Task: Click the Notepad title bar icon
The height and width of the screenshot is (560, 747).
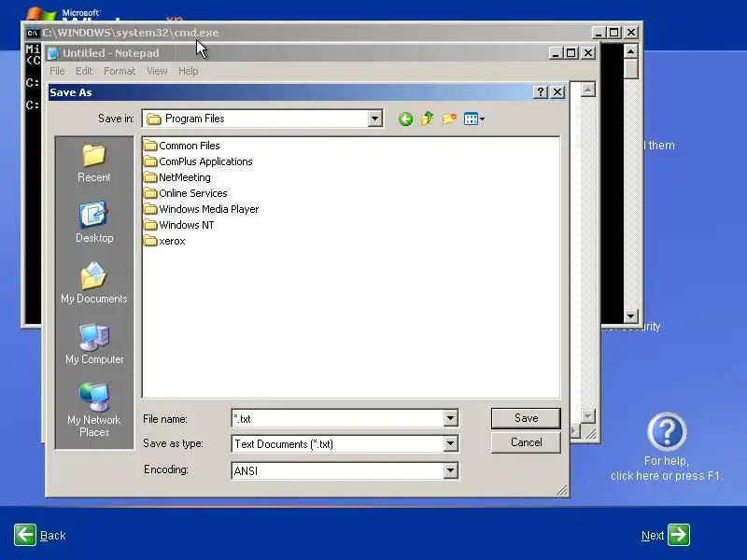Action: point(53,53)
